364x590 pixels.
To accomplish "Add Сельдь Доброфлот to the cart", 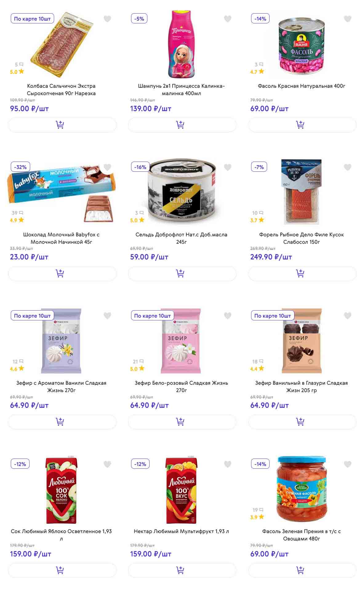I will (182, 273).
